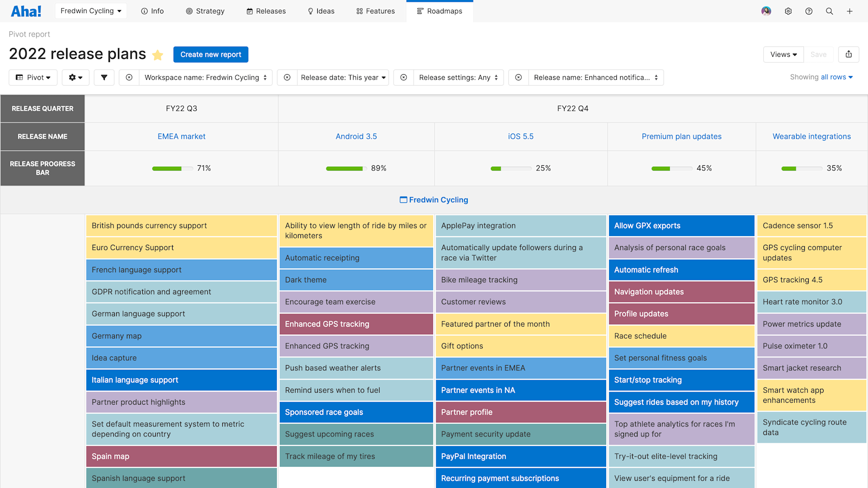Open the Ideas lightbulb icon
The width and height of the screenshot is (868, 488).
pyautogui.click(x=309, y=11)
